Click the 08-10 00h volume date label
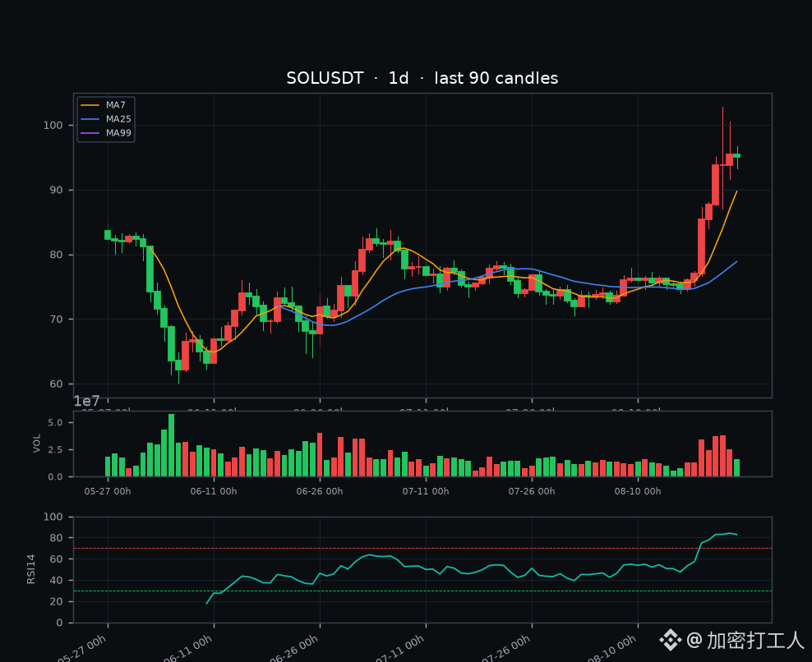This screenshot has height=662, width=812. 638,491
